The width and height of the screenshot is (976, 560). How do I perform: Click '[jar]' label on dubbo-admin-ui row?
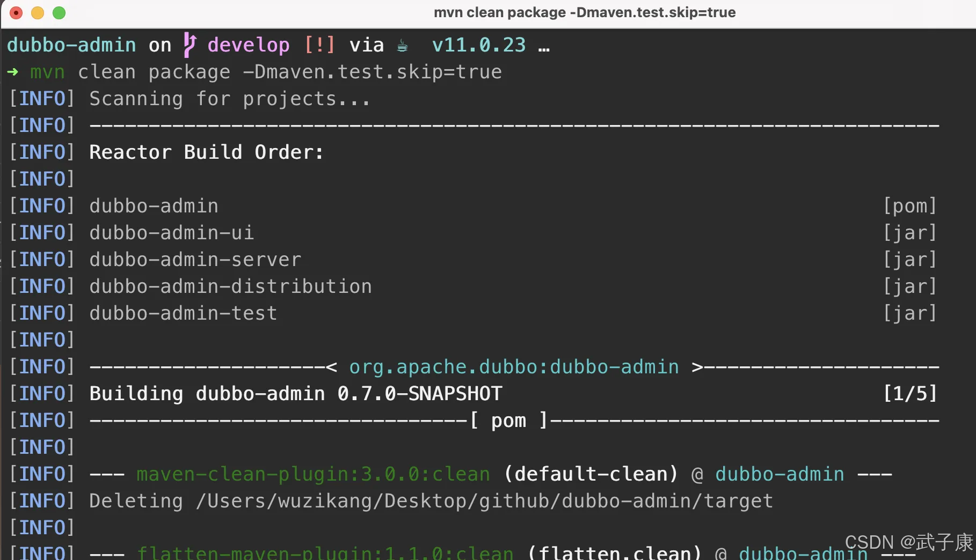(x=911, y=233)
